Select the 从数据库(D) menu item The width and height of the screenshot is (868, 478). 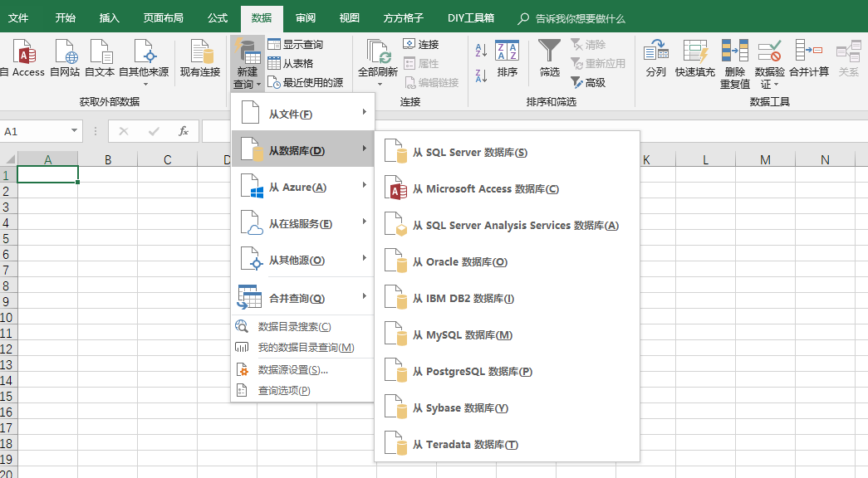pos(303,149)
